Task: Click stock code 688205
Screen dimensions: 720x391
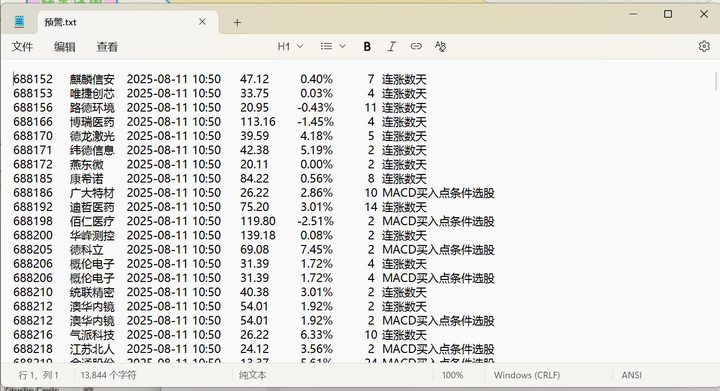Action: pyautogui.click(x=33, y=250)
